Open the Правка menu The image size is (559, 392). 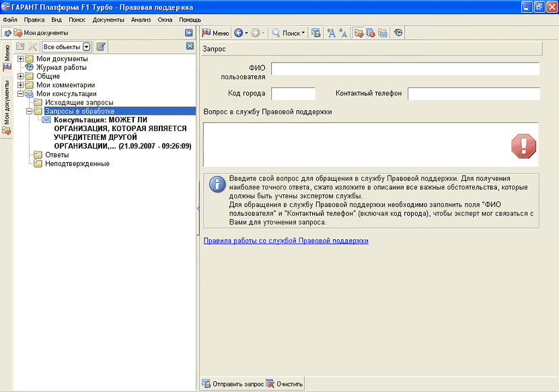click(x=34, y=20)
